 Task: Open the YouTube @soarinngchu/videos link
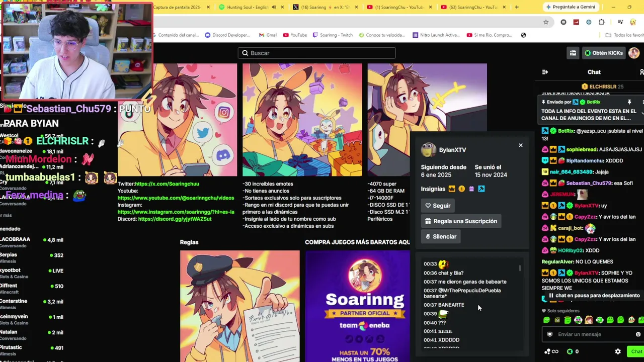pos(176,198)
